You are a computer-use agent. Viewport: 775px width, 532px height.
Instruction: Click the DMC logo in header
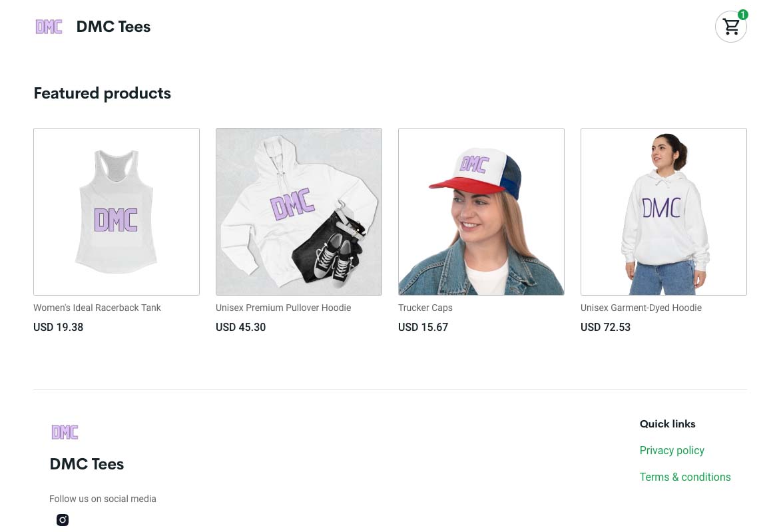49,27
